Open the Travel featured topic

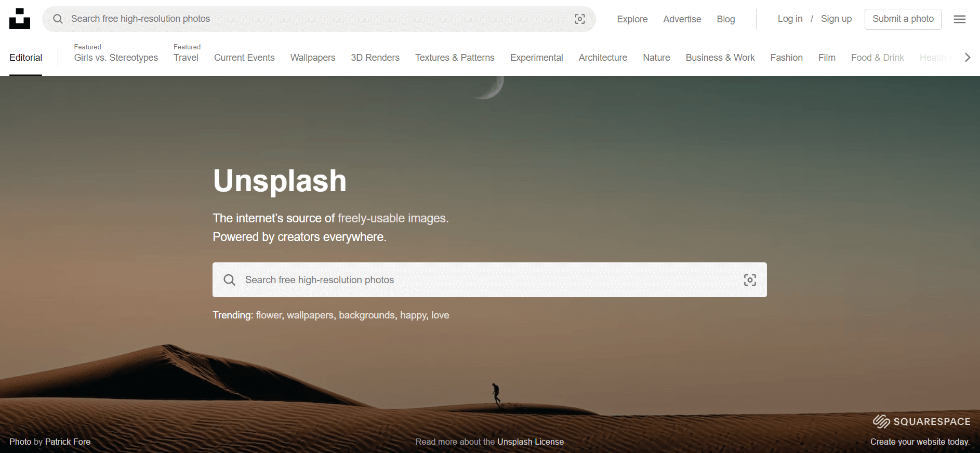[x=186, y=58]
